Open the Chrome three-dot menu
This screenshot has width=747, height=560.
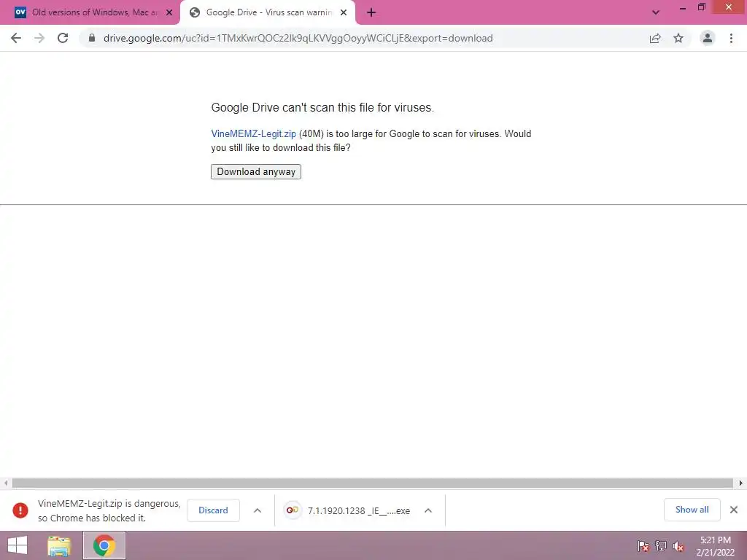[x=731, y=38]
